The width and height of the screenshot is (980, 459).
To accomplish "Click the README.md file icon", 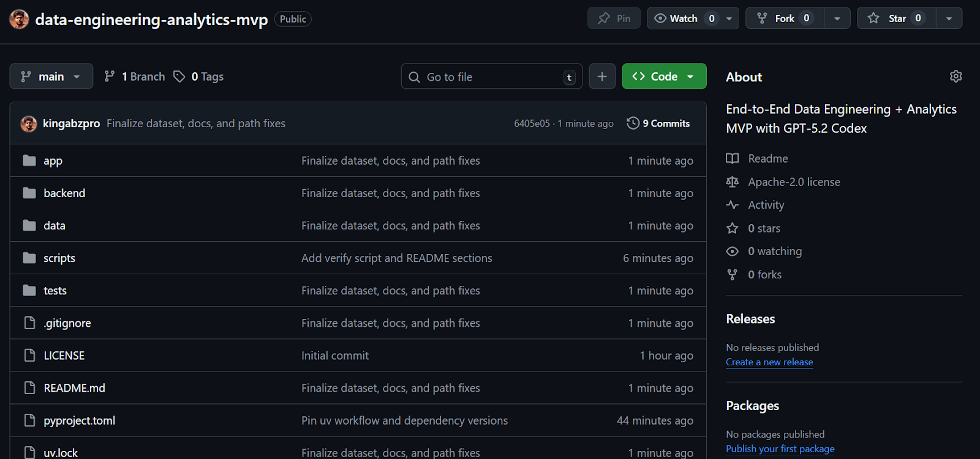I will (29, 387).
